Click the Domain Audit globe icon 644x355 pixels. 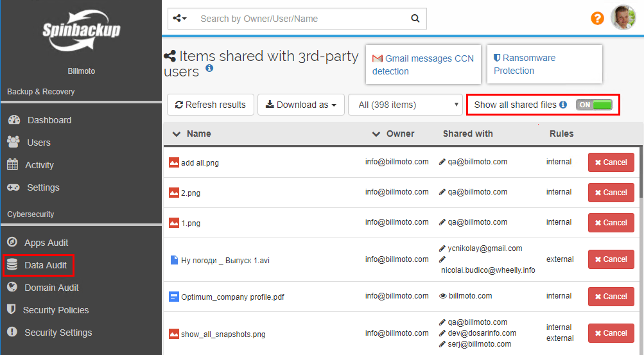12,287
